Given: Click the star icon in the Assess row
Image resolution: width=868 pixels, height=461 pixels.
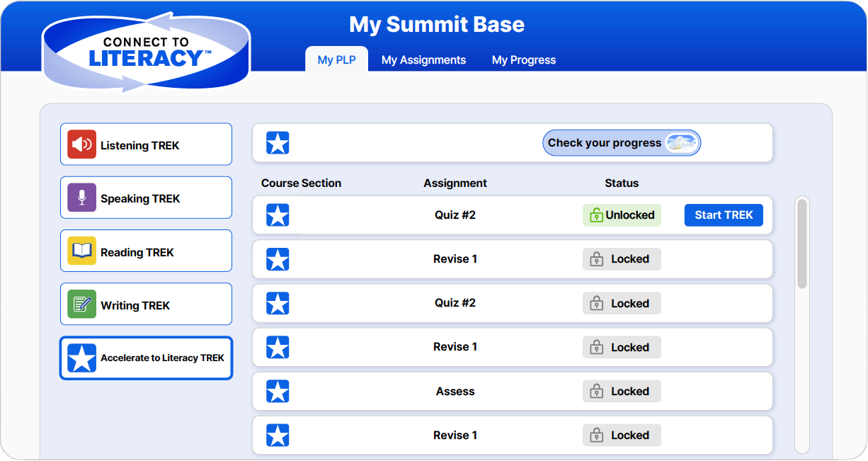Looking at the screenshot, I should coord(278,391).
